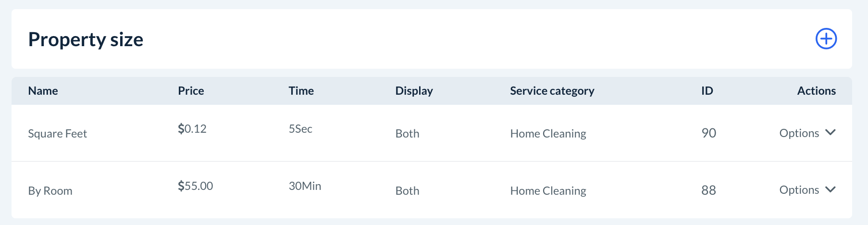This screenshot has width=868, height=225.
Task: Click the Actions column header
Action: (x=816, y=91)
